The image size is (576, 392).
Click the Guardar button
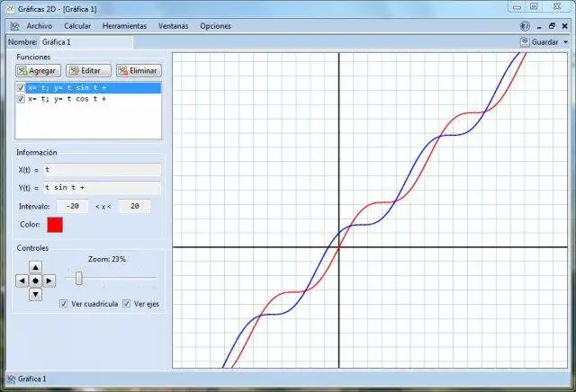(x=540, y=42)
